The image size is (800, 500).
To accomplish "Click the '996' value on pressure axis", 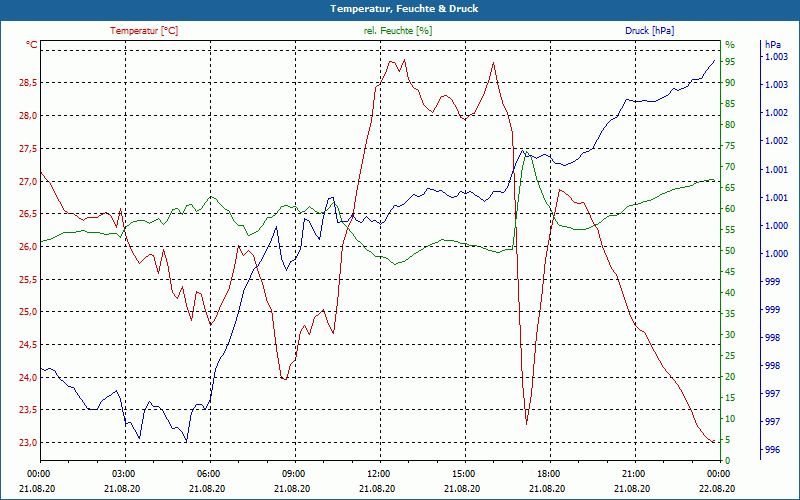I will 773,450.
